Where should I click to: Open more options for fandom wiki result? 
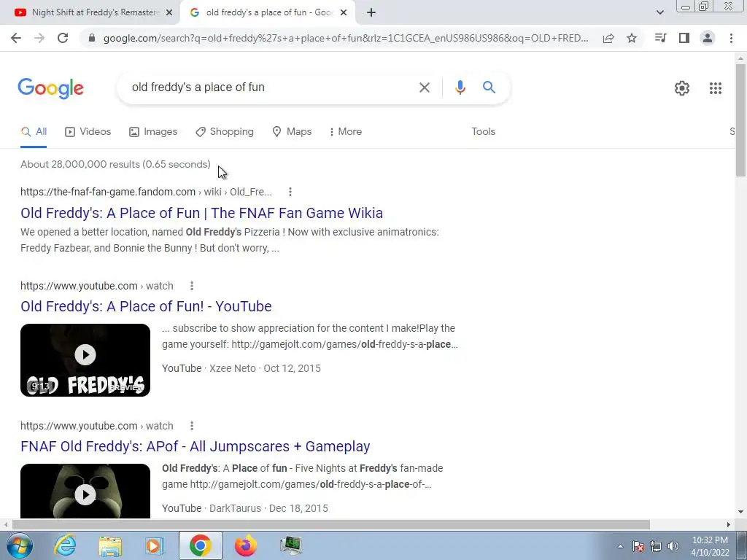(x=290, y=192)
